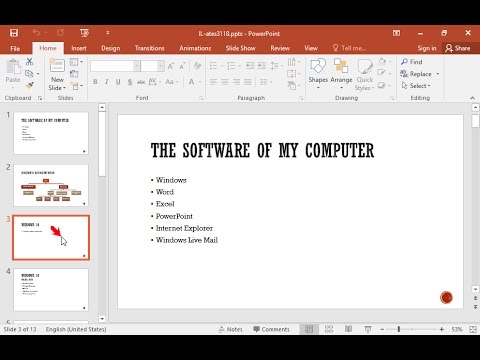Insert a New Slide

point(57,74)
